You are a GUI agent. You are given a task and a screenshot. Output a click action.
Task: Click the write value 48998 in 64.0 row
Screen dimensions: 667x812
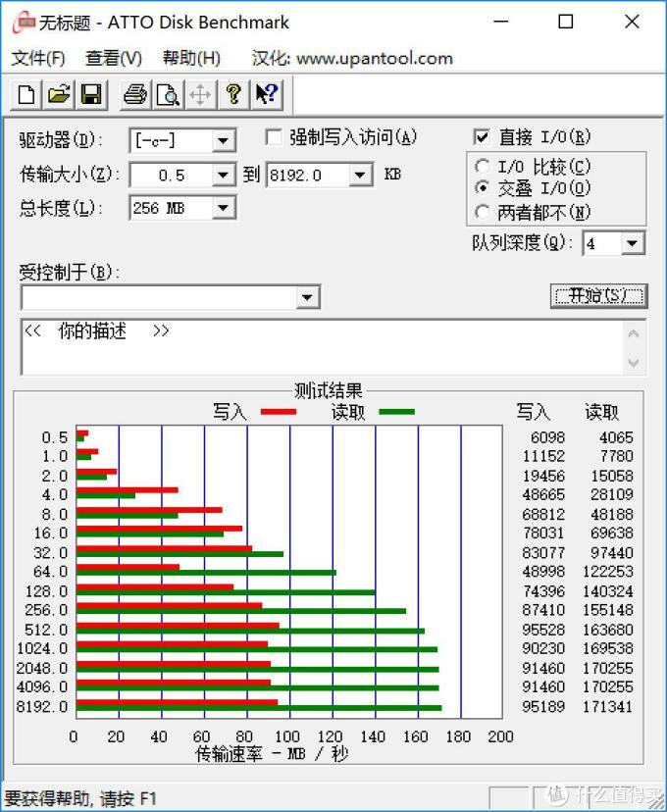[x=543, y=571]
